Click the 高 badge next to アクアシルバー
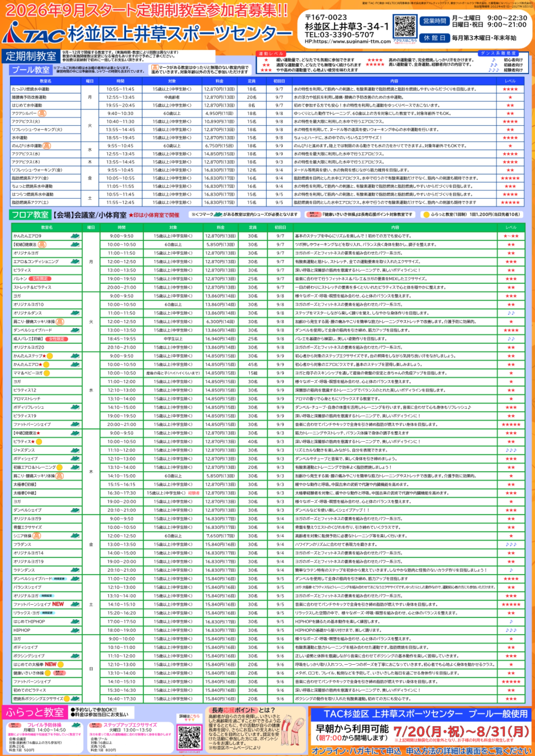Viewport: 535px width, 756px height. 42,113
